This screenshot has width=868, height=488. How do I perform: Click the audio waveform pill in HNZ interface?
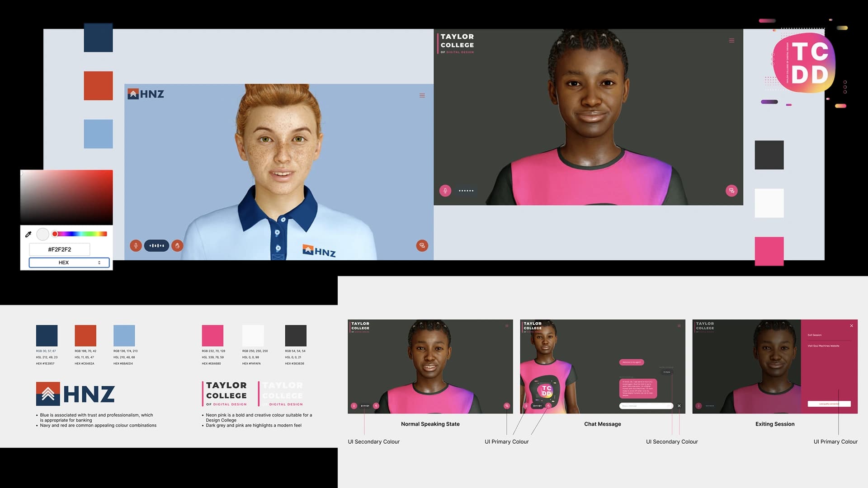[x=156, y=245]
